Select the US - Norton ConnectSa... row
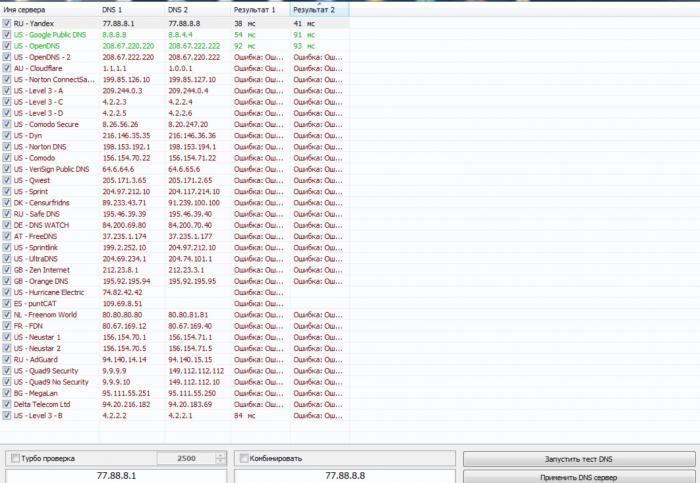 [175, 79]
